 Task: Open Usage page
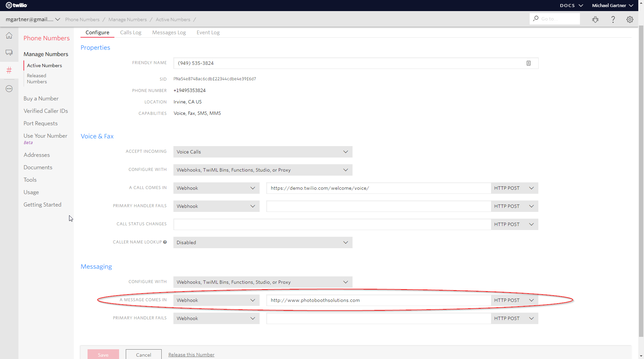[x=31, y=192]
